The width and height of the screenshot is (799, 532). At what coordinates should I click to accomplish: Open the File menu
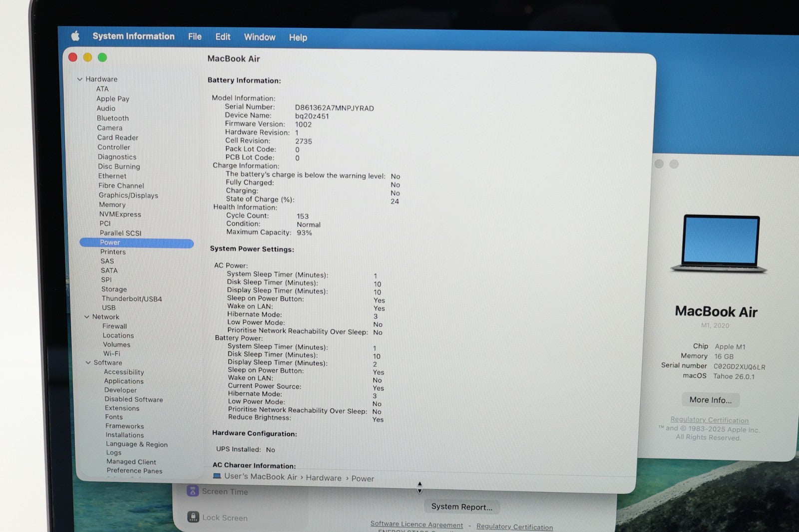195,36
